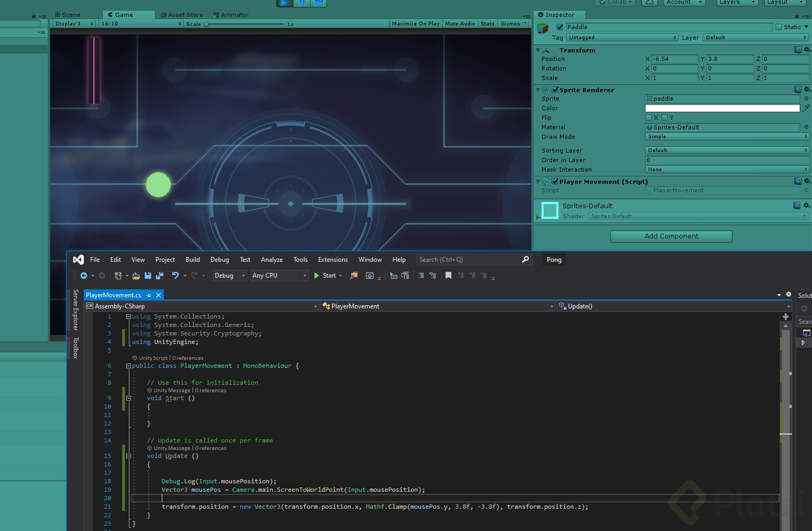This screenshot has width=812, height=531.
Task: Click the Add Component button
Action: pyautogui.click(x=671, y=236)
